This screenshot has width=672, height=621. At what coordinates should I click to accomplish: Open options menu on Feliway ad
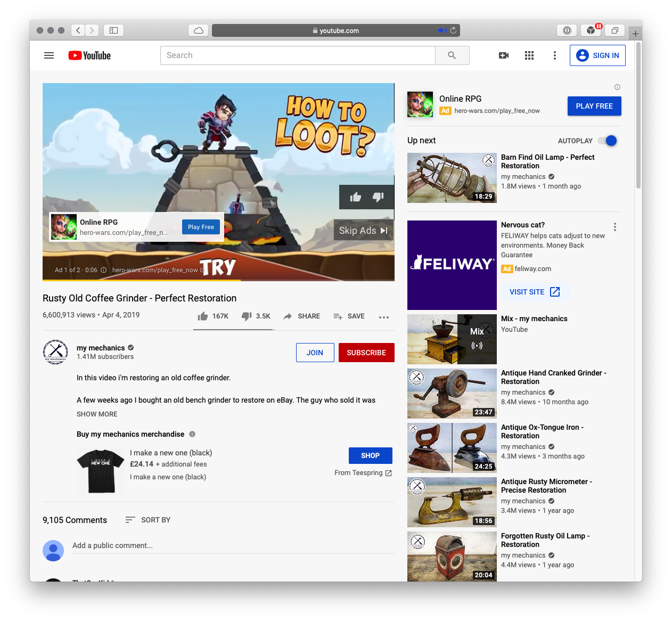615,227
